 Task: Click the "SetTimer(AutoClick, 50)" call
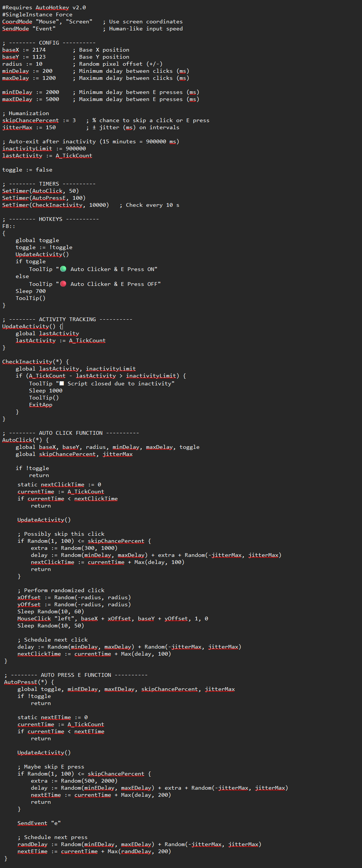pyautogui.click(x=41, y=191)
